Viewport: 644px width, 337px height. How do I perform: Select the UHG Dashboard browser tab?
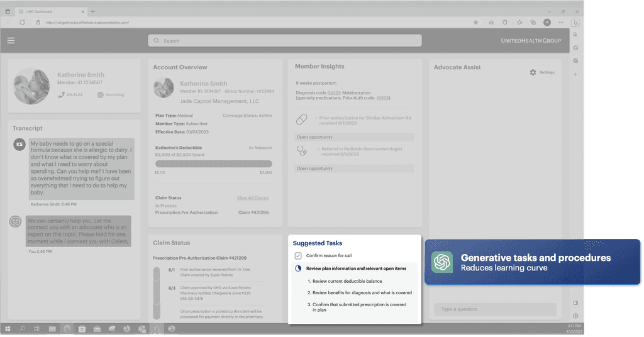click(52, 11)
